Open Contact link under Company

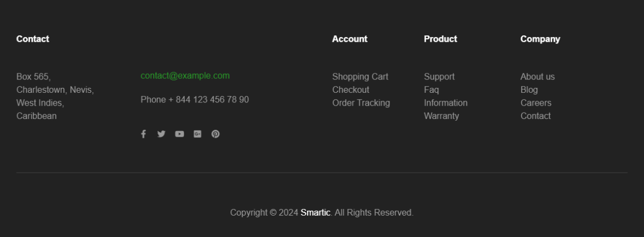[x=535, y=116]
